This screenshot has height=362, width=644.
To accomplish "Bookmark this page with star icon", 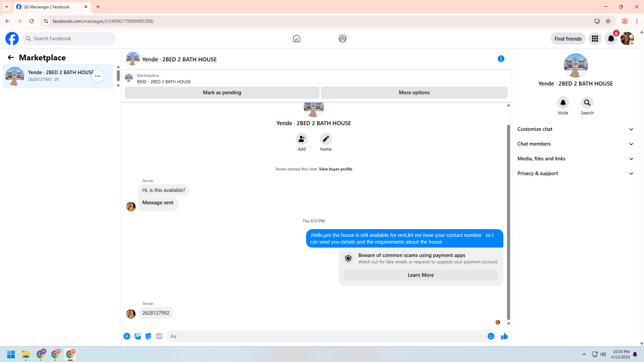I will [608, 21].
